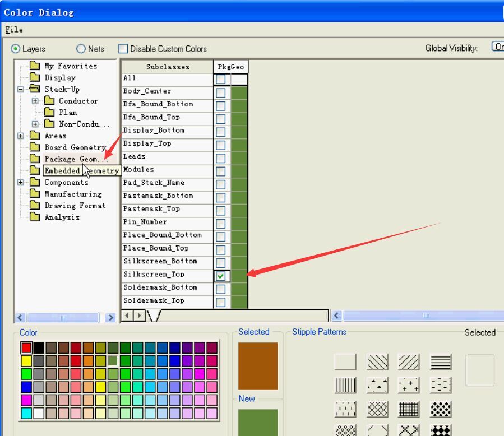
Task: Click the sheet tab scroll left arrow
Action: pos(127,316)
